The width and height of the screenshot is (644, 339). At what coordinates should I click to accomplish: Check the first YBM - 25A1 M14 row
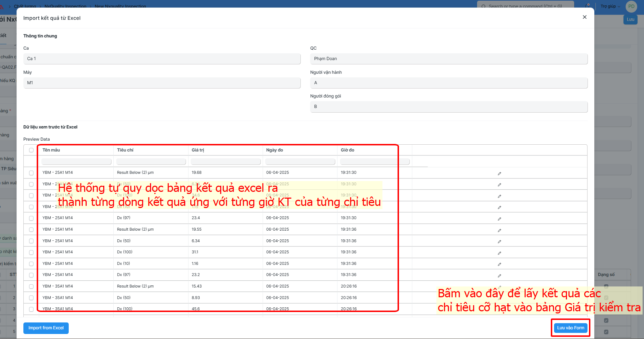click(x=31, y=173)
